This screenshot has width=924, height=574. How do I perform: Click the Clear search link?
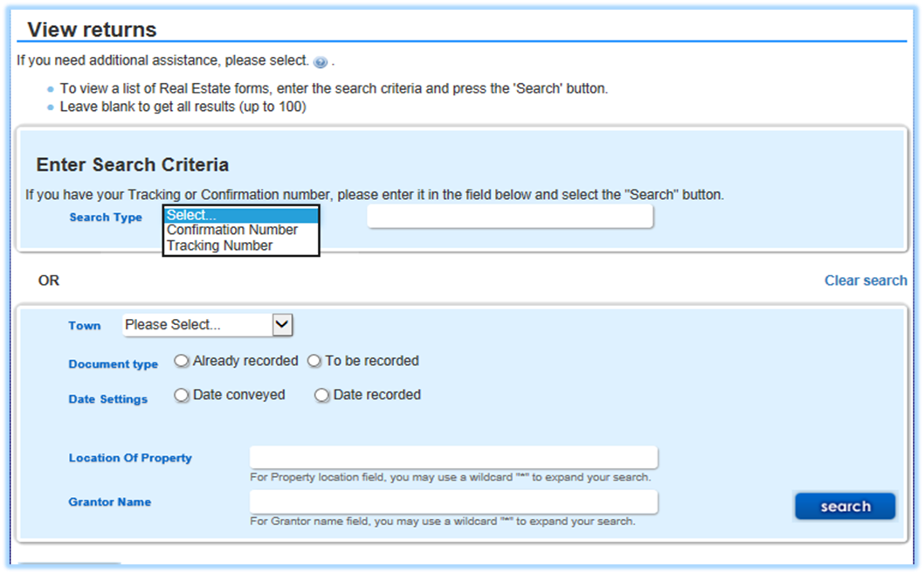coord(865,280)
